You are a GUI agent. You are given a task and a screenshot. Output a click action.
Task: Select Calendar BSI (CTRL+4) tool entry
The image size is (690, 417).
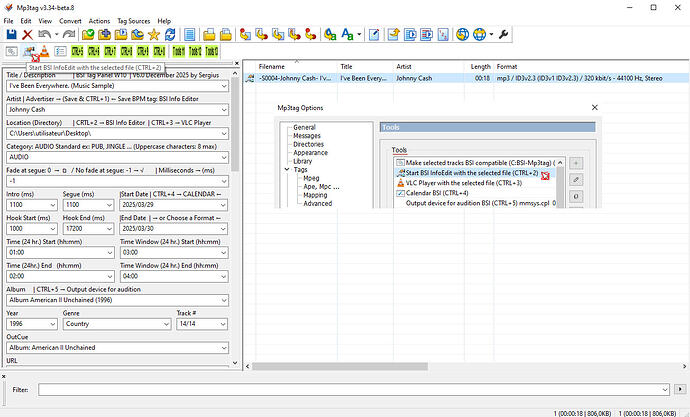[x=437, y=193]
